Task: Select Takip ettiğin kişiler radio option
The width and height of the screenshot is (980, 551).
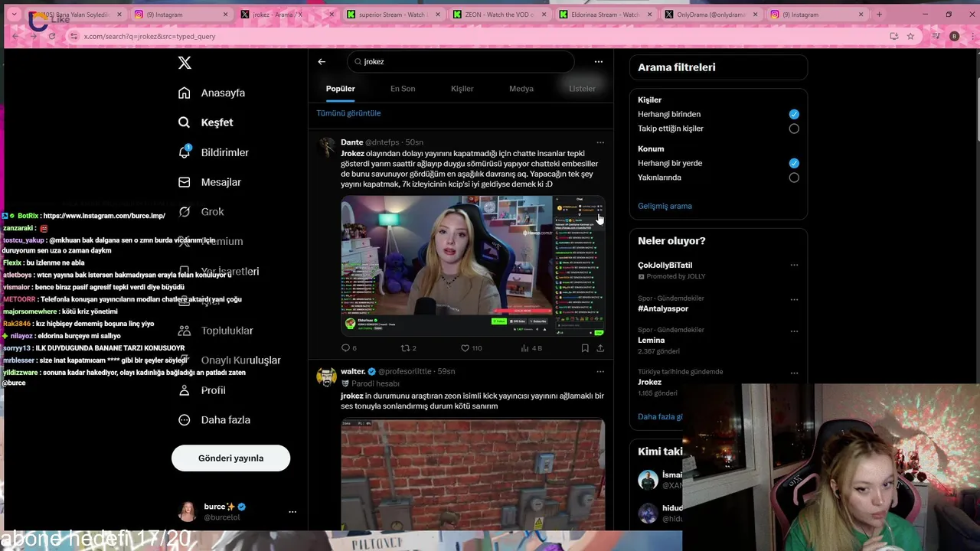Action: (794, 129)
